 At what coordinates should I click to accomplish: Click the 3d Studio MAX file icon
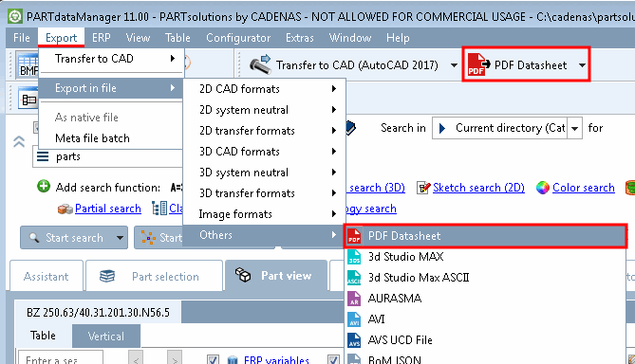point(354,257)
